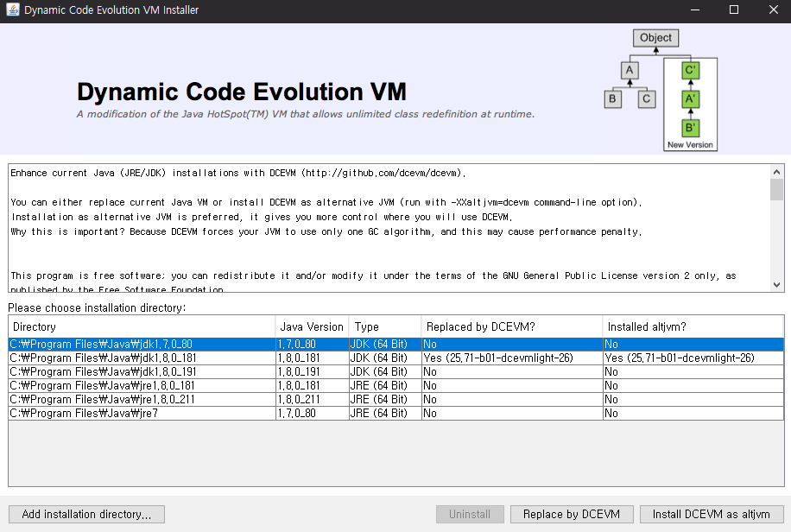Select the jdk1.7.0_80 directory row
791x532 pixels.
coord(396,345)
